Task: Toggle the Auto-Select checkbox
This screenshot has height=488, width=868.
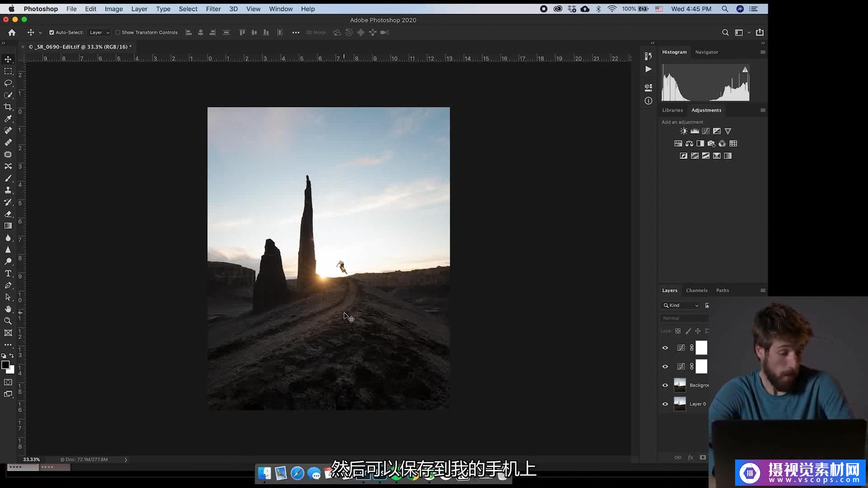Action: point(52,33)
